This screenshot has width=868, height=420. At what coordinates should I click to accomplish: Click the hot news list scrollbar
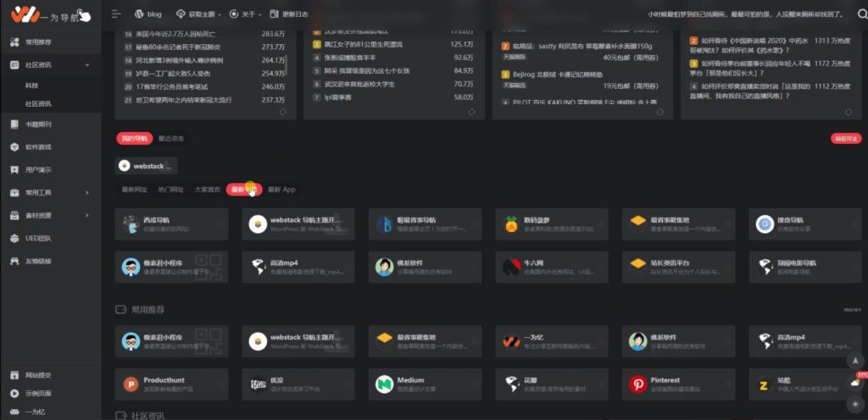pos(287,64)
